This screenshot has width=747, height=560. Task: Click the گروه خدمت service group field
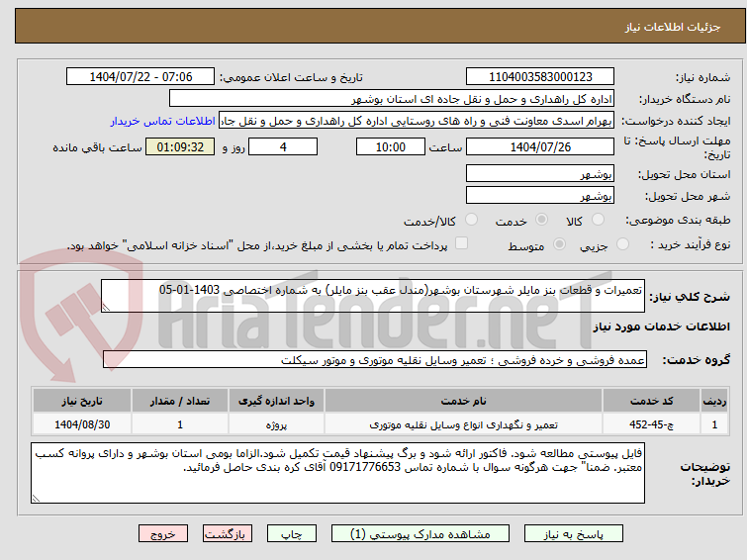tap(374, 360)
